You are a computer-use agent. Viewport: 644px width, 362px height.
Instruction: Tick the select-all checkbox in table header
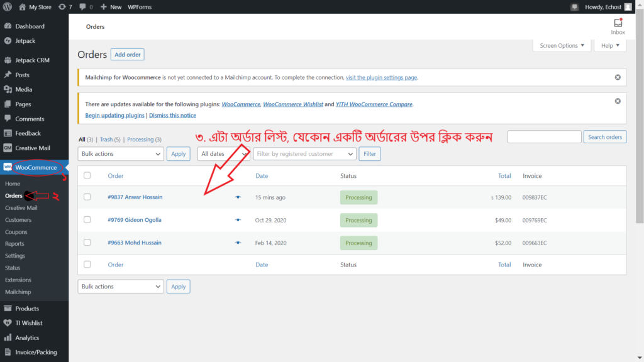[x=87, y=176]
